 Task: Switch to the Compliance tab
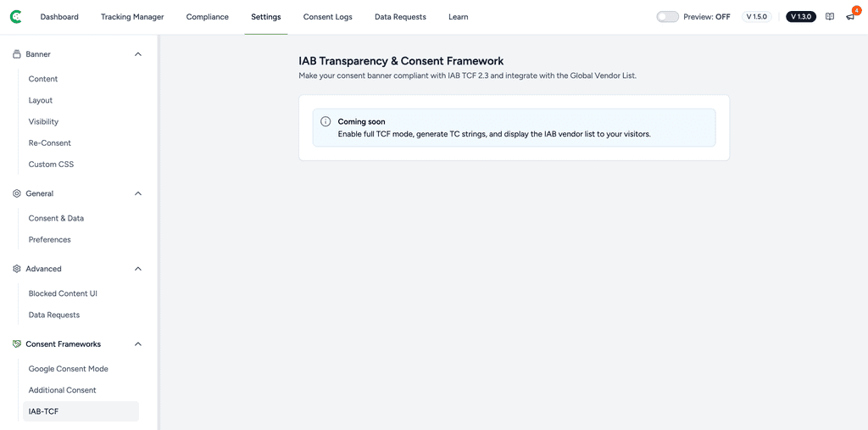208,17
